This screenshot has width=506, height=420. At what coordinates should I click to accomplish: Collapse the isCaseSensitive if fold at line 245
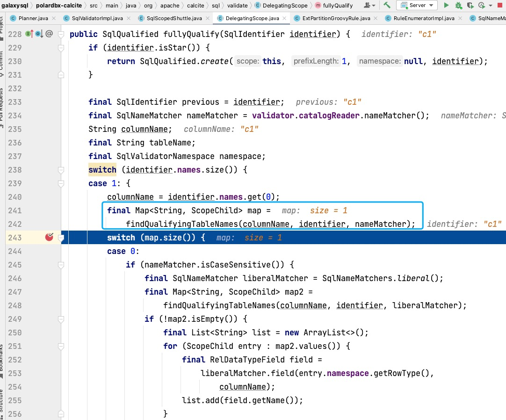coord(61,265)
